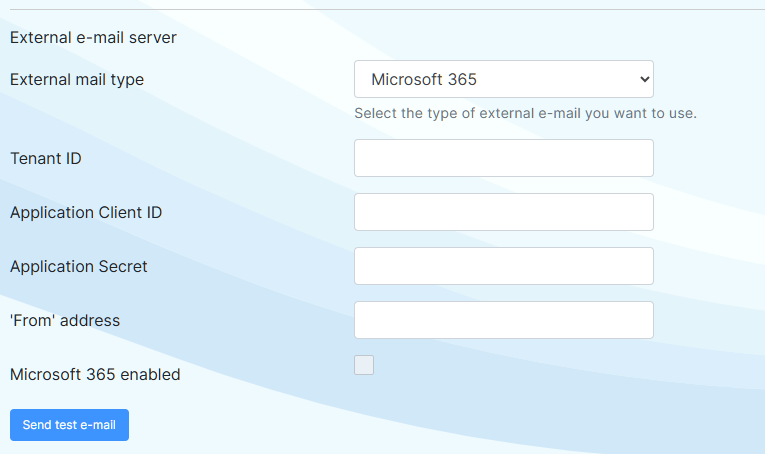Click the 'Tenant ID' label

[46, 158]
